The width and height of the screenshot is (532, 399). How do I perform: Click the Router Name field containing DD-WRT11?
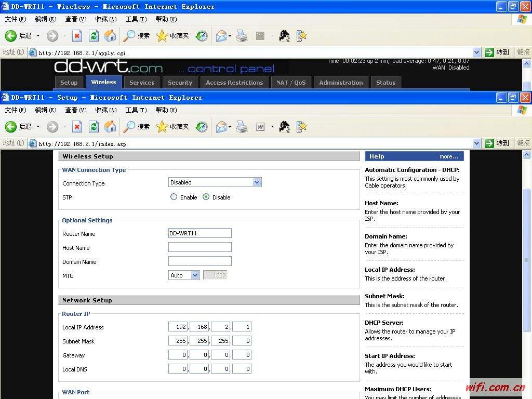coord(200,233)
